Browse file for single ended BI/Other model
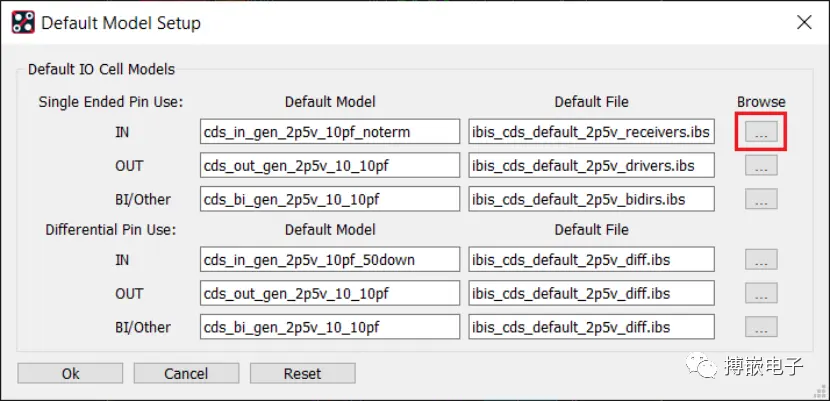Image resolution: width=830 pixels, height=402 pixels. (x=761, y=199)
